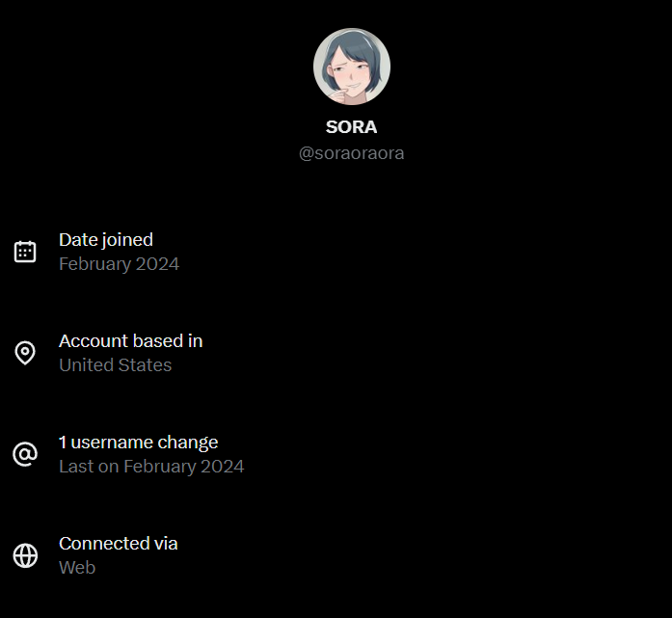
Task: Click the calendar icon beside Date joined
Action: coord(25,252)
